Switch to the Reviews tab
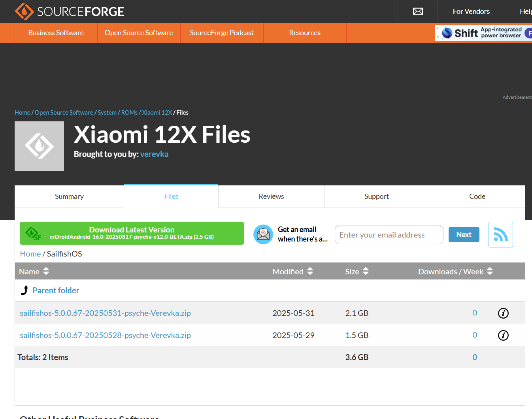Viewport: 532px width, 419px height. click(x=271, y=196)
